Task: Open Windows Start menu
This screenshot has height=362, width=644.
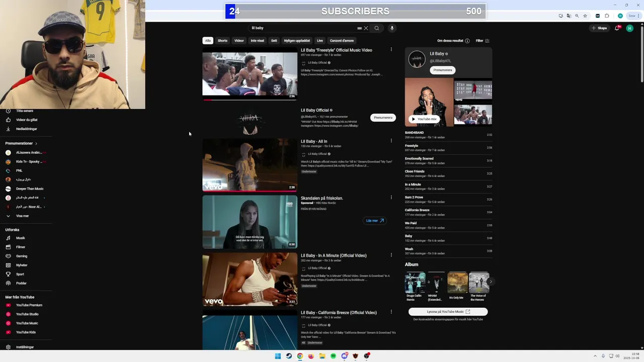Action: coord(278,356)
